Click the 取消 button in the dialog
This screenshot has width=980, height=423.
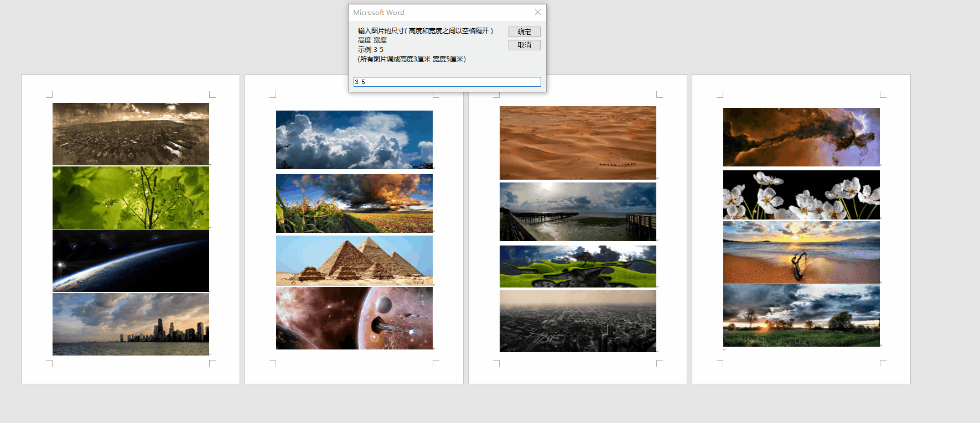(x=524, y=45)
